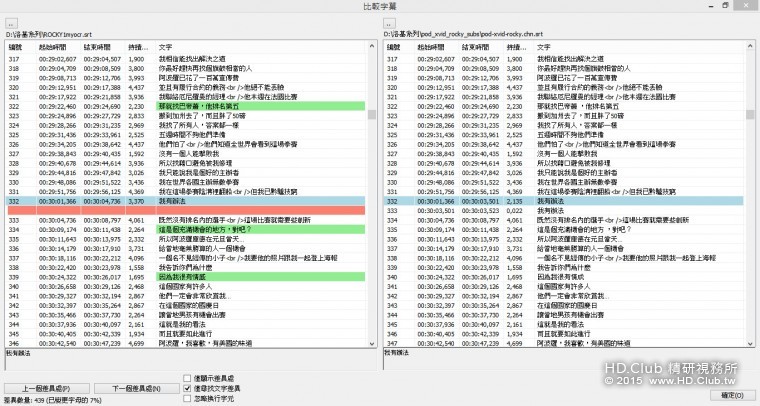Image resolution: width=760 pixels, height=406 pixels.
Task: Click left list start time 00:29:12,951
Action: click(58, 87)
